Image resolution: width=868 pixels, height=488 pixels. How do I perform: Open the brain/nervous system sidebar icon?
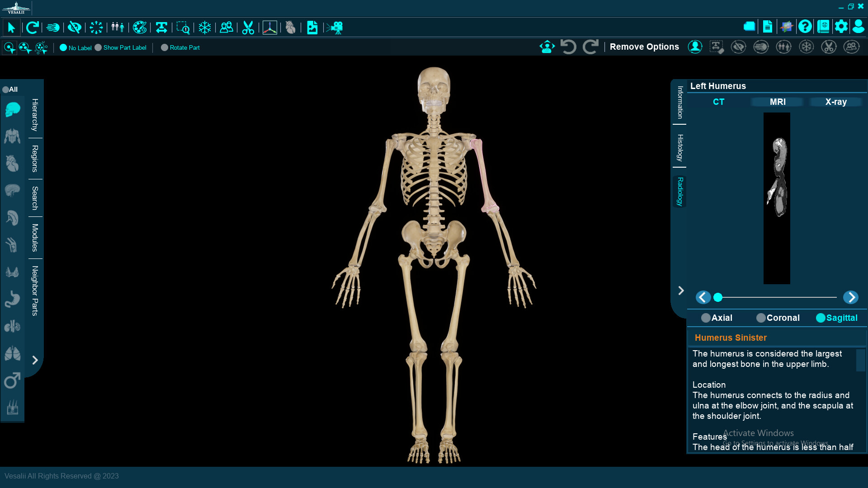click(x=12, y=190)
